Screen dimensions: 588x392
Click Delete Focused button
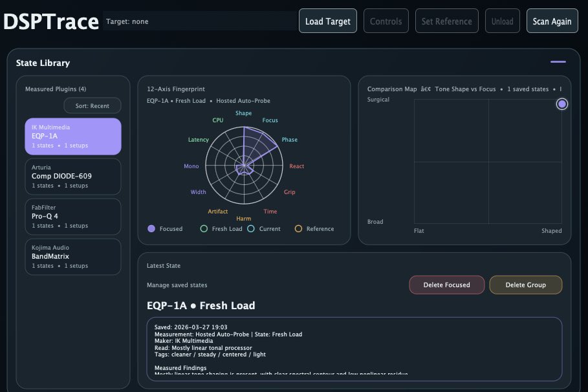pos(446,285)
